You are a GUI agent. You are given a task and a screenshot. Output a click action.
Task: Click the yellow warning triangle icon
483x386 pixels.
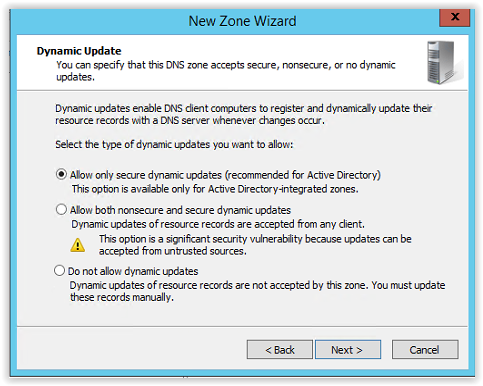78,245
